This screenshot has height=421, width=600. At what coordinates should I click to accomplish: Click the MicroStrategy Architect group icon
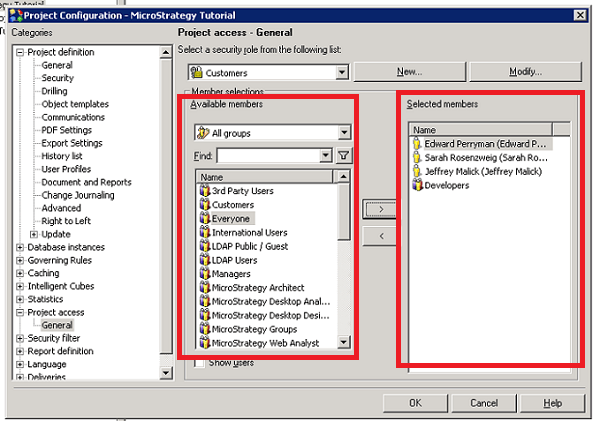(205, 287)
